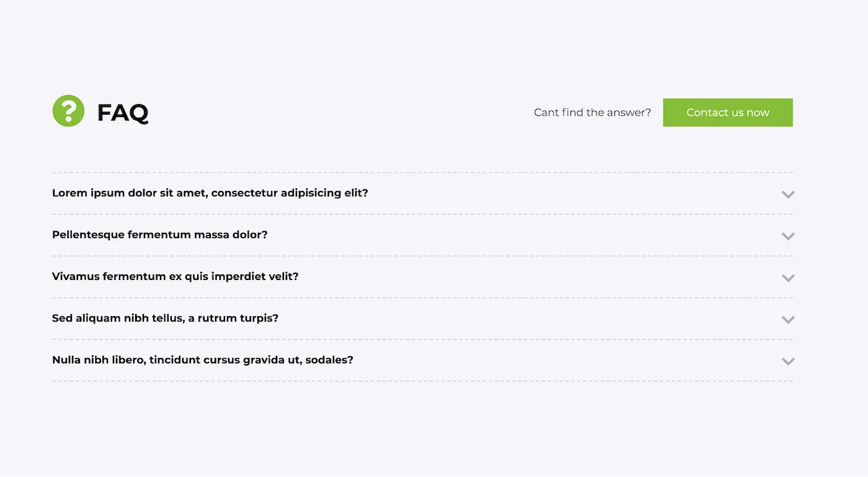Click the green question mark FAQ icon
This screenshot has width=868, height=477.
68,111
